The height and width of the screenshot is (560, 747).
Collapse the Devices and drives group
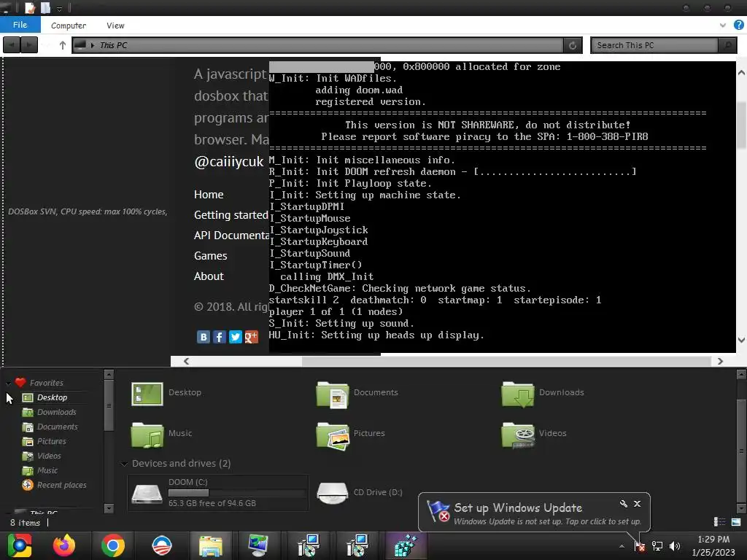pyautogui.click(x=124, y=464)
